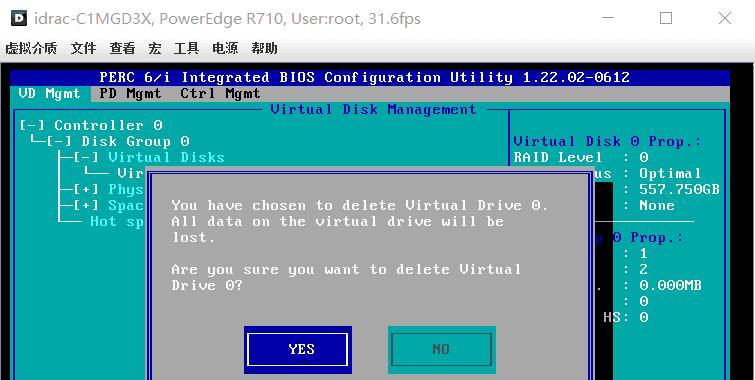
Task: Select the Disk Group 0 label
Action: click(135, 142)
